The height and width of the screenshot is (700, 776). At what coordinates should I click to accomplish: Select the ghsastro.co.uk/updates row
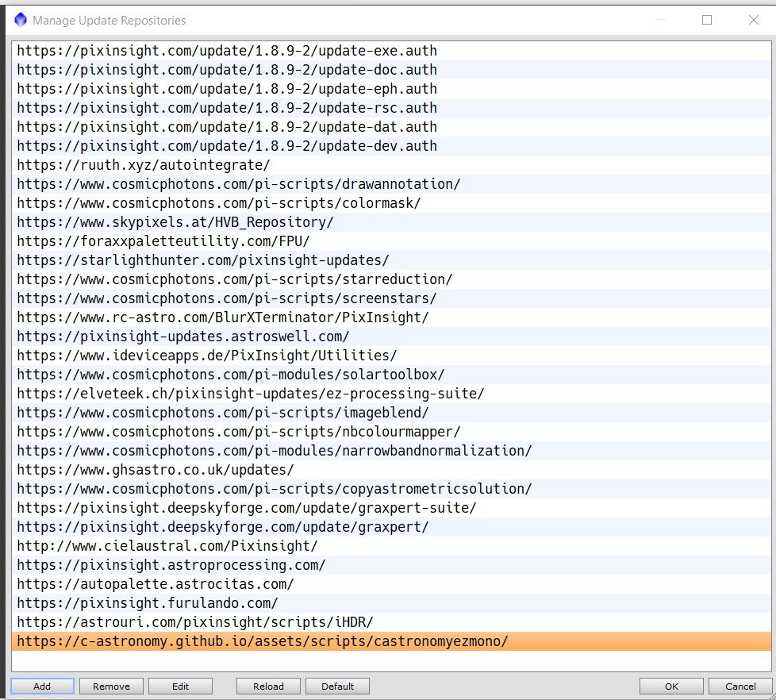[x=391, y=470]
